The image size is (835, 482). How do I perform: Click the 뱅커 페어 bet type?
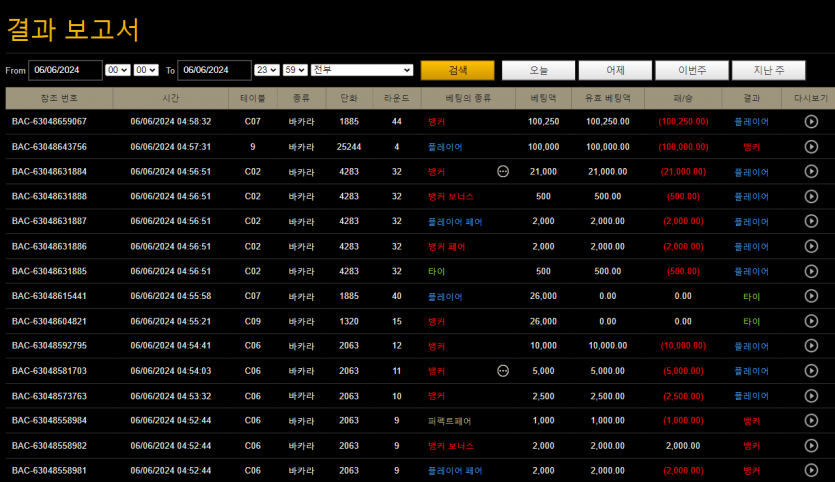[x=446, y=247]
